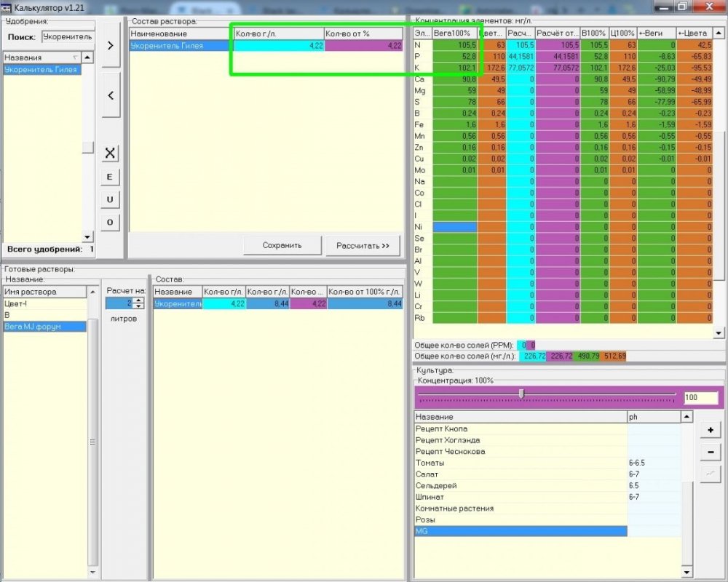Remove fertilizer with the < button
This screenshot has height=582, width=728.
(x=111, y=95)
